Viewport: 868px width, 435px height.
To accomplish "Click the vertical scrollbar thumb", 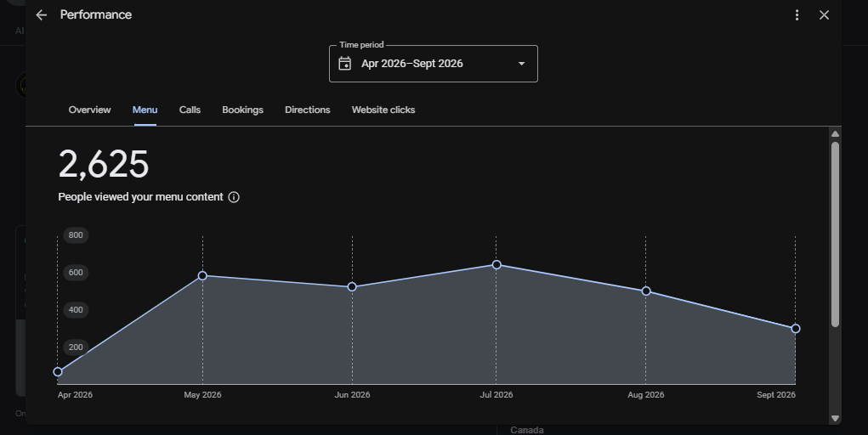I will [836, 234].
